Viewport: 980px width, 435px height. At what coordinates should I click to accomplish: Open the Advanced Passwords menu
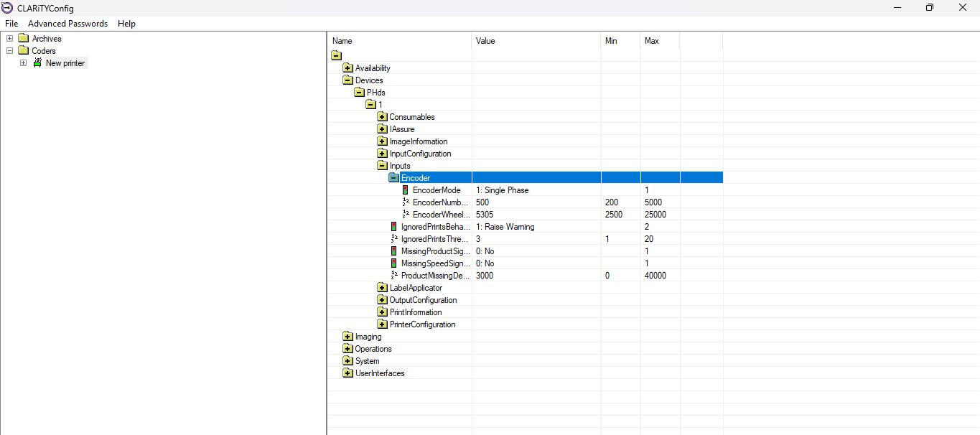click(x=67, y=24)
